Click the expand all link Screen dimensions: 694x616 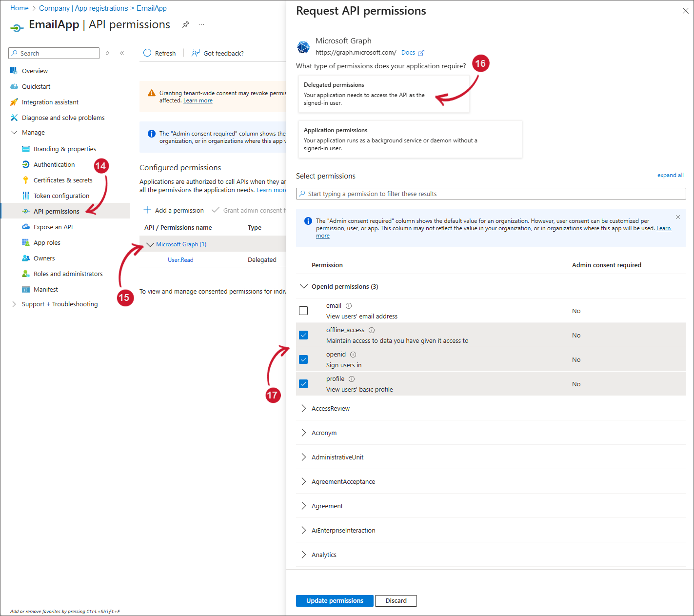(670, 175)
